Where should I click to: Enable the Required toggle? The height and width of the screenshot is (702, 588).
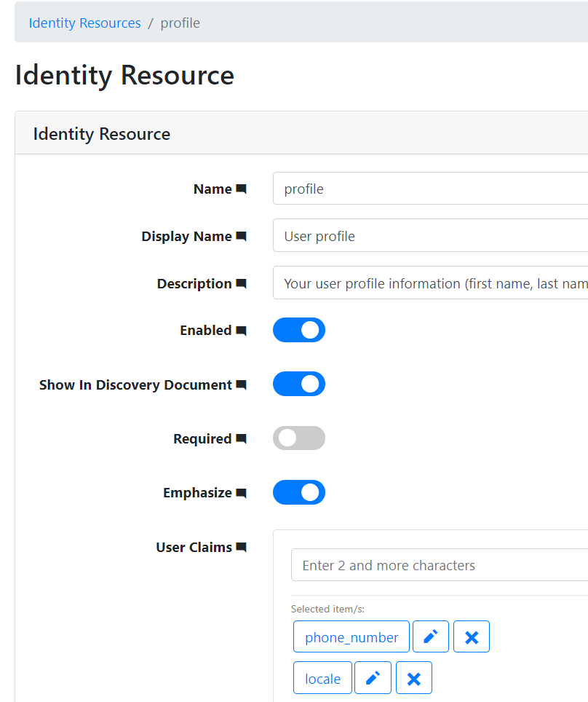(x=298, y=438)
